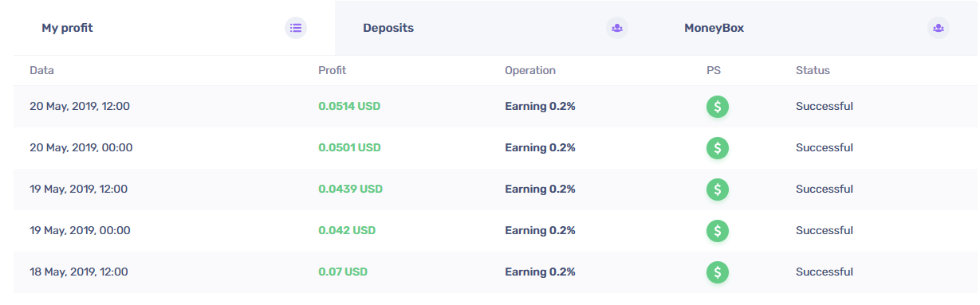The width and height of the screenshot is (980, 305).
Task: Click the PS column header
Action: (x=714, y=70)
